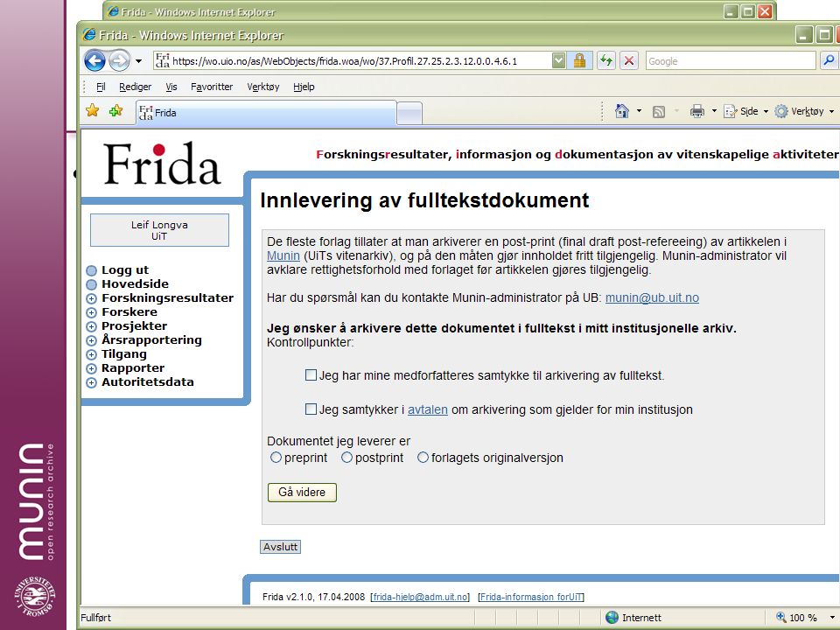The height and width of the screenshot is (630, 840).
Task: Click the munin@ub.uit.no email link
Action: pos(652,297)
